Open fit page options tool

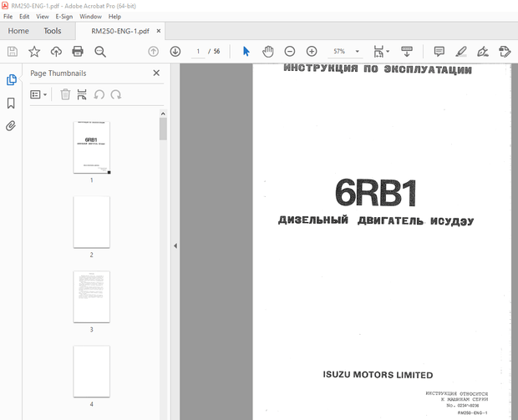[378, 52]
